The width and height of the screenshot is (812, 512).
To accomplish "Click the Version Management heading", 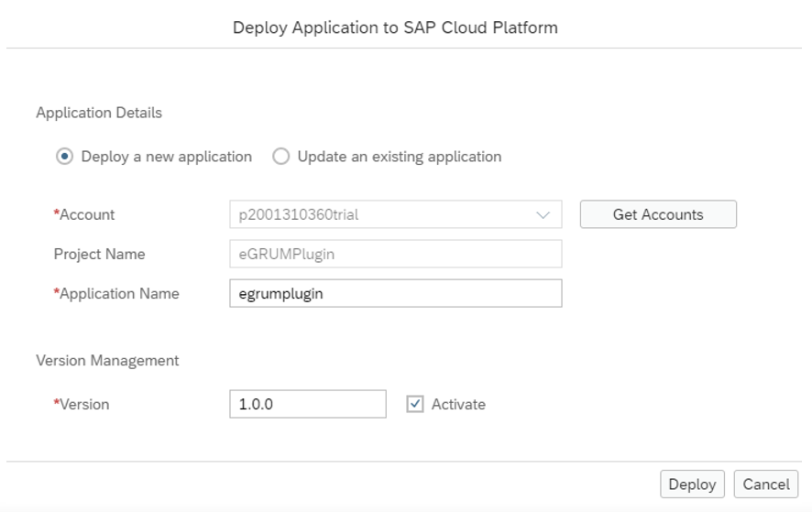I will (107, 360).
